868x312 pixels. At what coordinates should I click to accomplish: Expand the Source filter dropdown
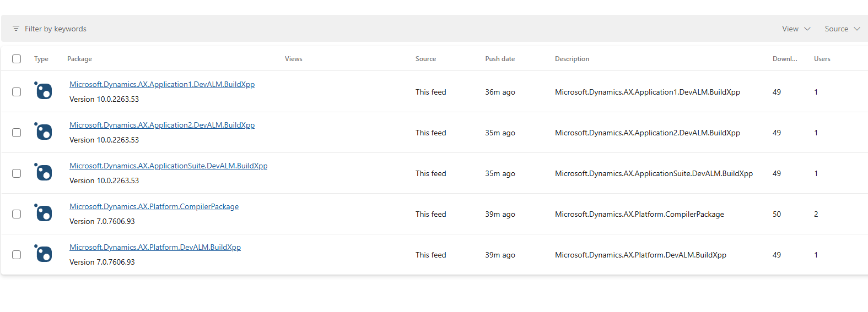point(842,29)
